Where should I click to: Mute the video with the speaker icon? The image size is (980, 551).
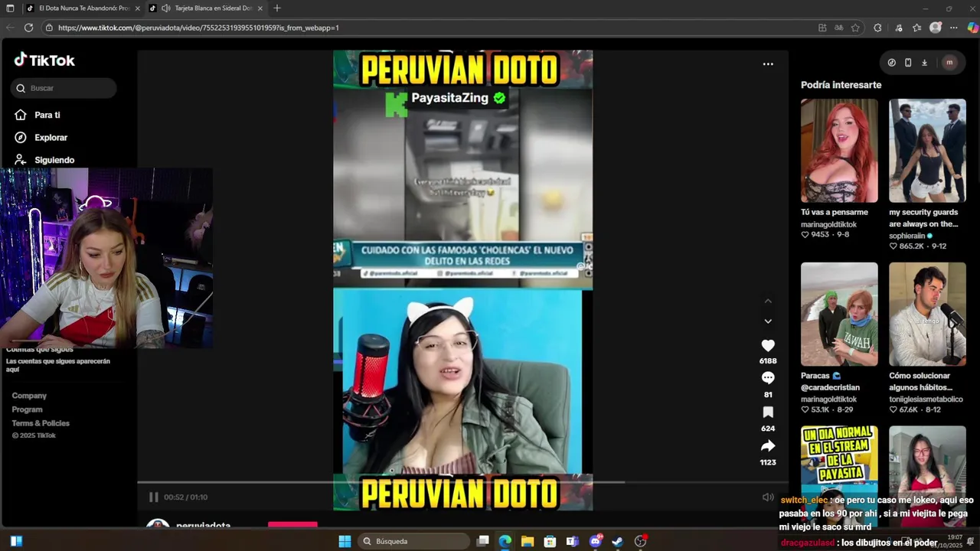(x=768, y=497)
